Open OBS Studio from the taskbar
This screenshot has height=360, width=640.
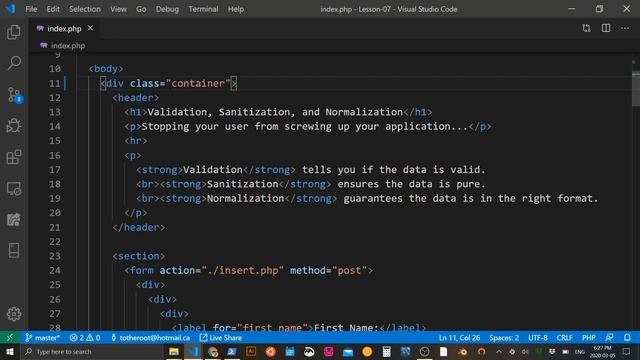424,351
